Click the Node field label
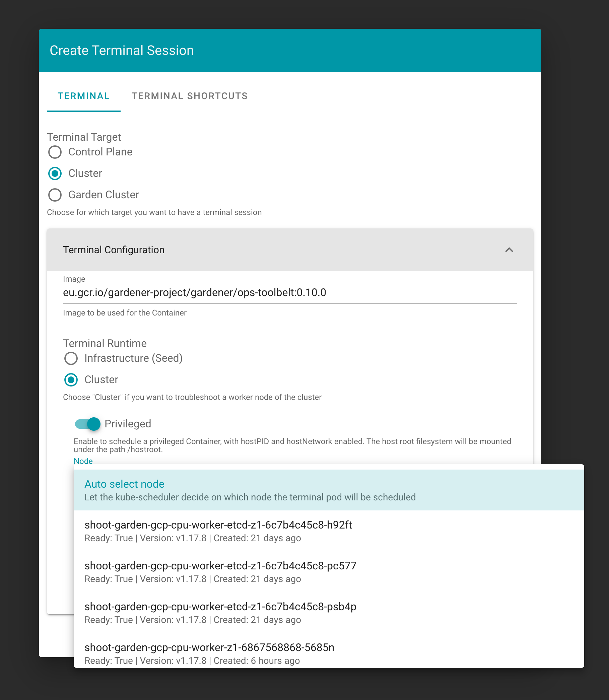This screenshot has height=700, width=609. (x=83, y=461)
